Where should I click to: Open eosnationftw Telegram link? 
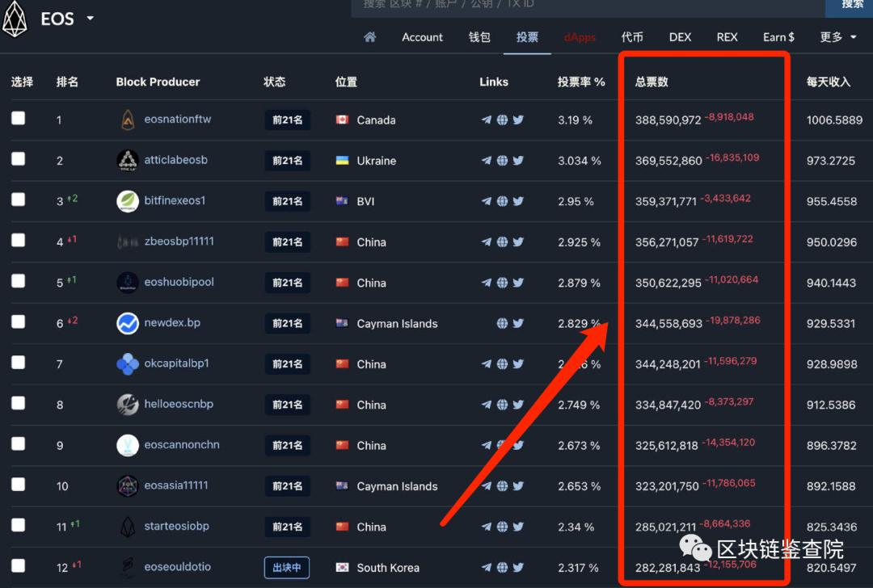[x=486, y=120]
